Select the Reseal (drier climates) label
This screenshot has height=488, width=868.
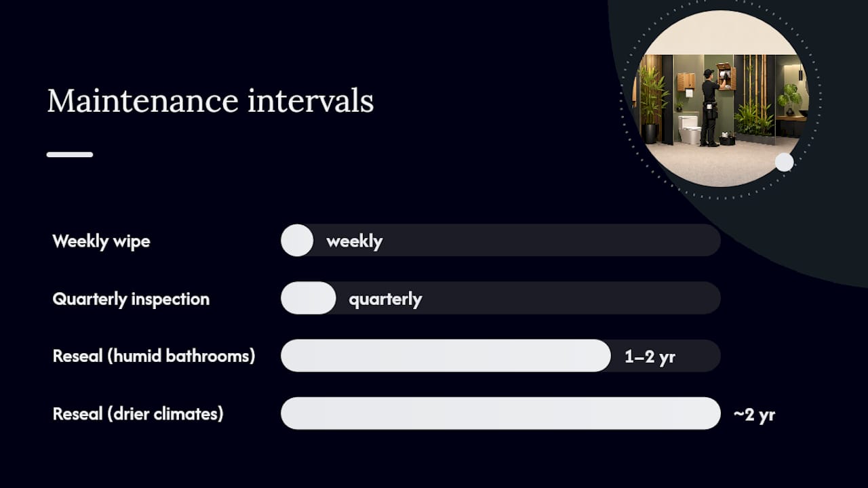pyautogui.click(x=138, y=413)
